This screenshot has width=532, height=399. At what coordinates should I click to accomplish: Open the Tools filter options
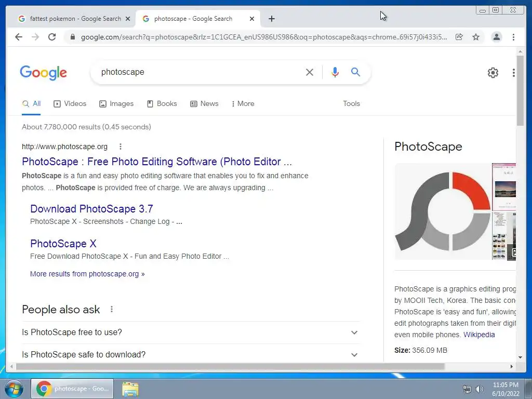(x=351, y=104)
